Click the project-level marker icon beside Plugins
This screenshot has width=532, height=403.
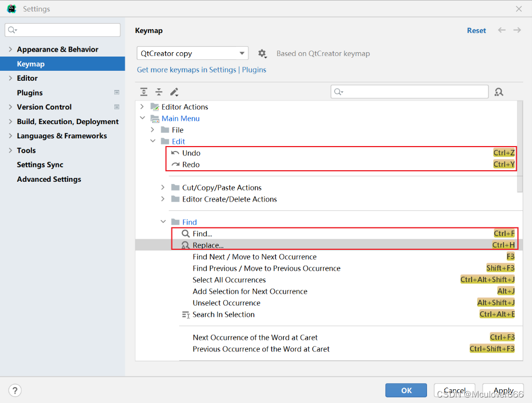point(117,93)
